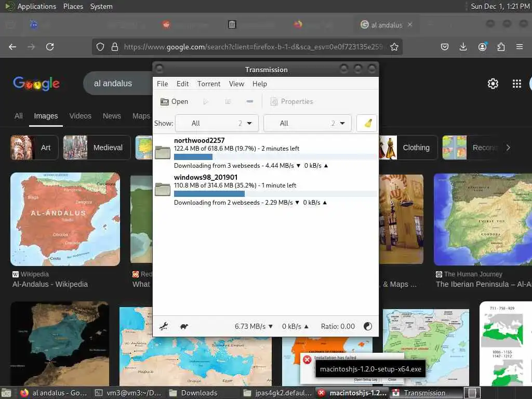The image size is (532, 399).
Task: Switch to Google News tab
Action: pos(112,116)
